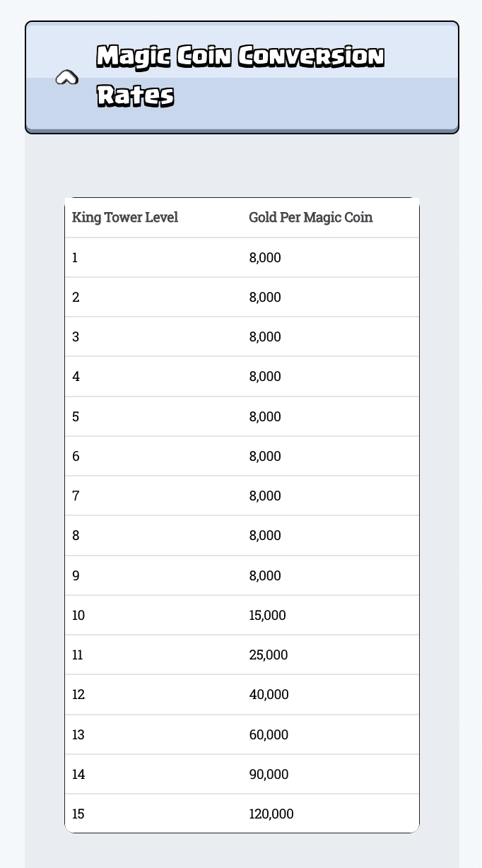Click the King Tower Level column header
482x868 pixels.
(x=125, y=217)
